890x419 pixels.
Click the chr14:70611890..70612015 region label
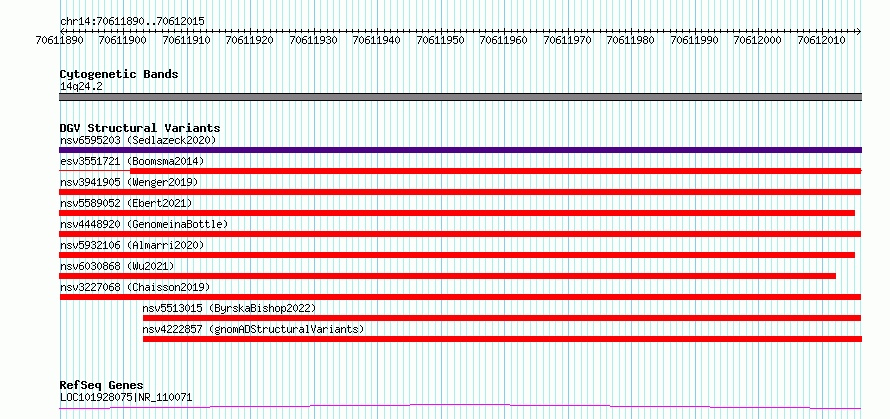pyautogui.click(x=132, y=22)
